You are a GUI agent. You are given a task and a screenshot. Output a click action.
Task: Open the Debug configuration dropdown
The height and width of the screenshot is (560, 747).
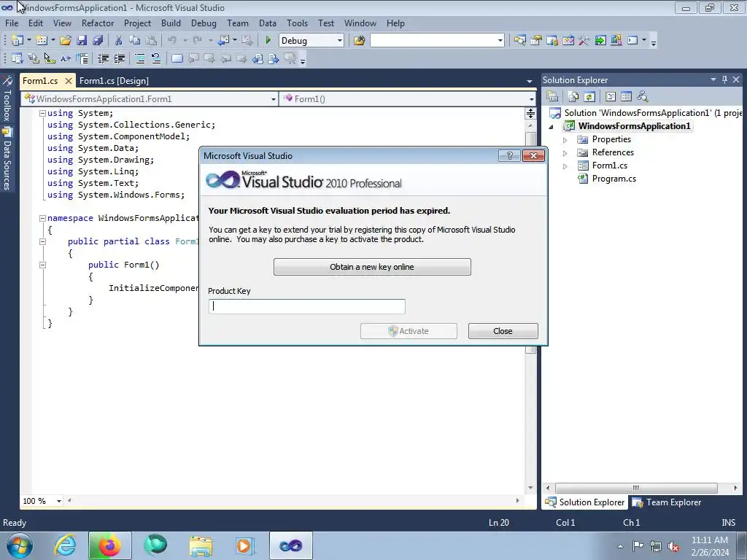point(340,41)
